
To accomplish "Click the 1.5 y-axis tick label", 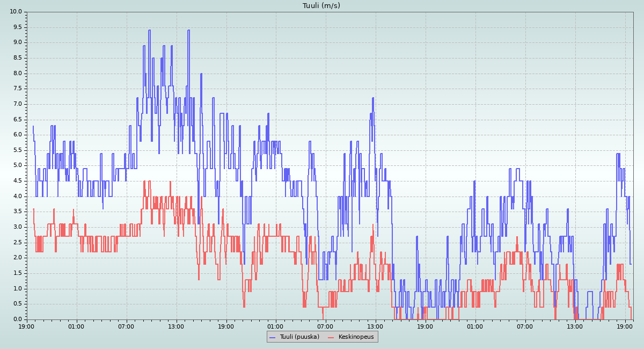I will click(17, 273).
